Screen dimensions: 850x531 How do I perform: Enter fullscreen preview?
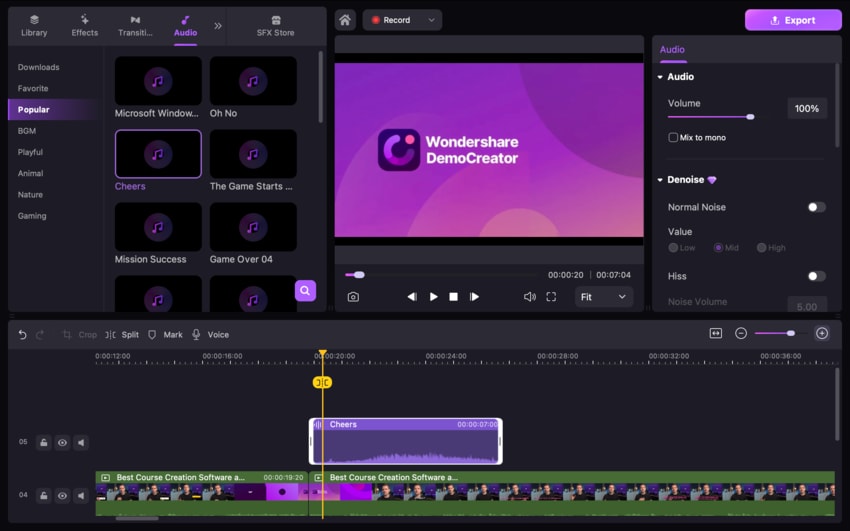coord(551,297)
